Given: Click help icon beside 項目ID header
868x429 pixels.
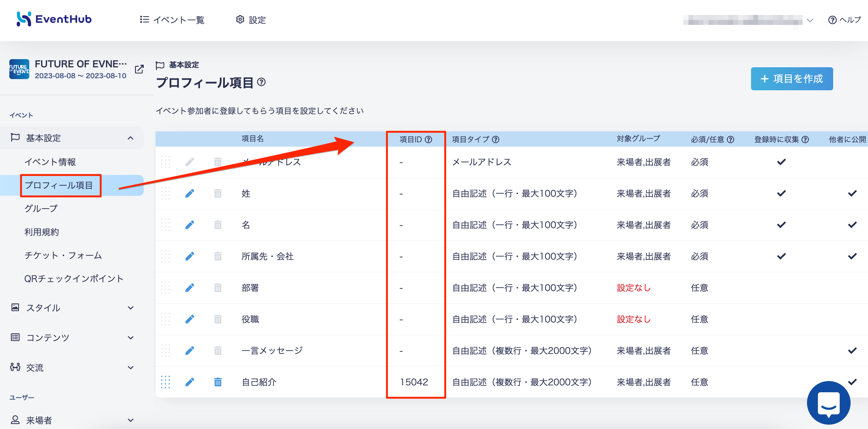Looking at the screenshot, I should 428,139.
